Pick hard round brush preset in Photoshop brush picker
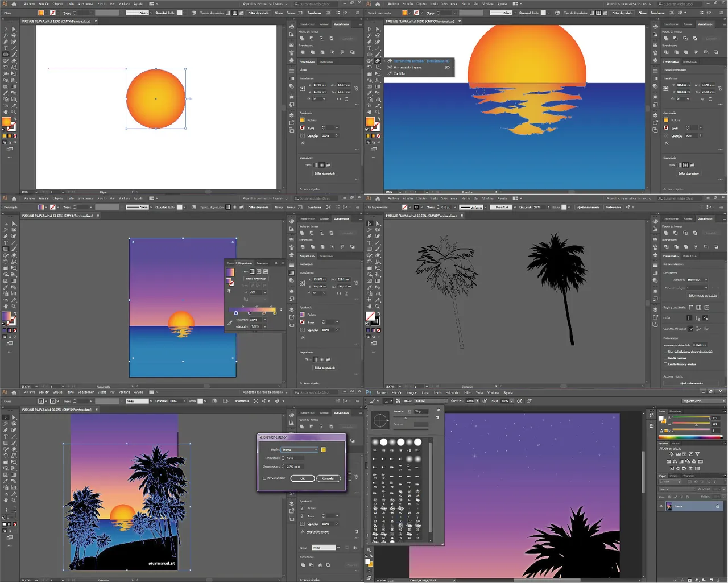 (384, 442)
